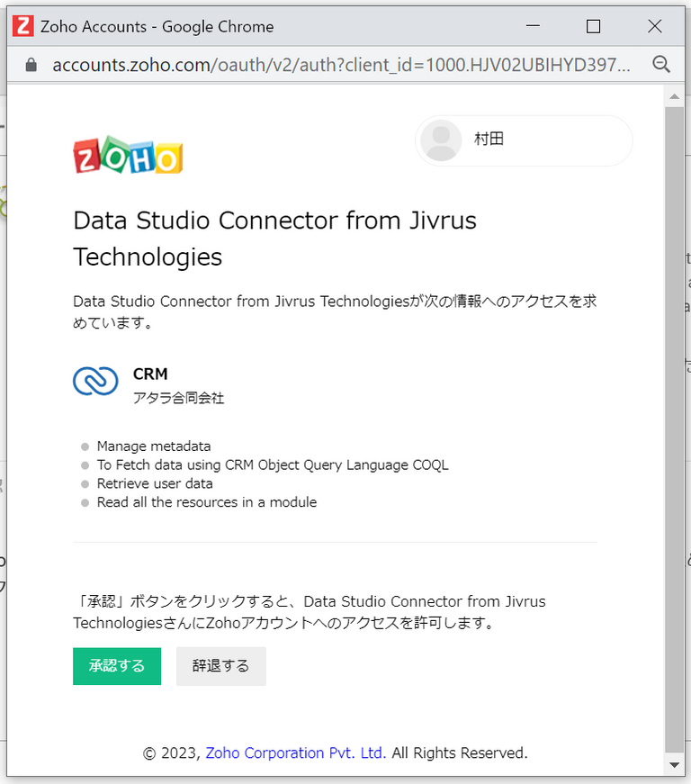Click the zoom magnifier icon in address bar
Viewport: 691px width, 784px height.
pos(661,65)
